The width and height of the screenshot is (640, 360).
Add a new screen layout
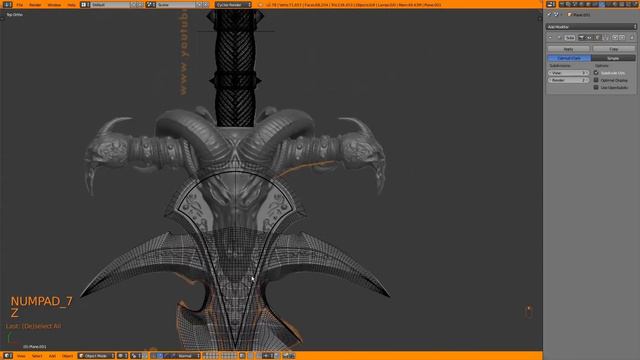(133, 5)
